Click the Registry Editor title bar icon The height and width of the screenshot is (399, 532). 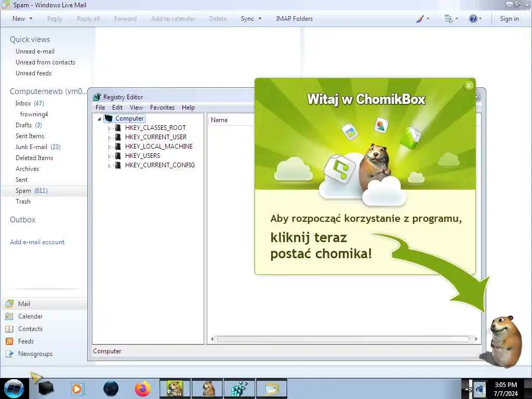click(97, 97)
